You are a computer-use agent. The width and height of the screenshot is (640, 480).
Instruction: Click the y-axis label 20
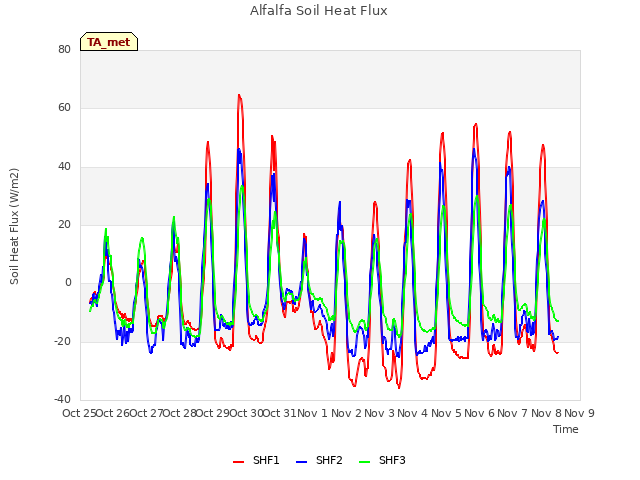coord(64,224)
